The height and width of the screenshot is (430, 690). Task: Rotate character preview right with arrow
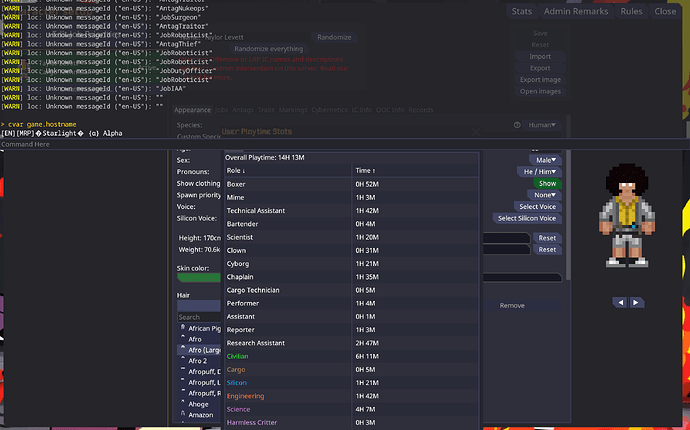(x=635, y=302)
